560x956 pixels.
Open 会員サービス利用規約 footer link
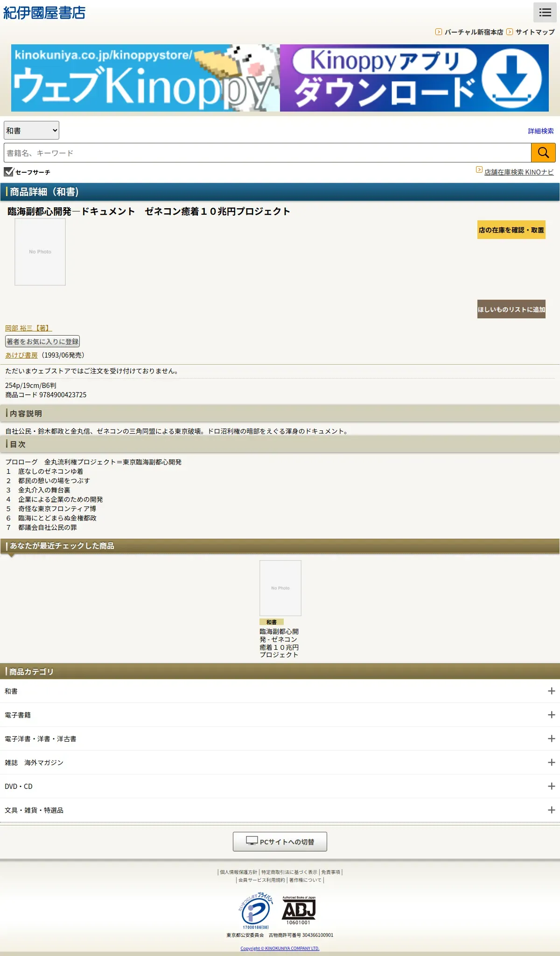[261, 880]
